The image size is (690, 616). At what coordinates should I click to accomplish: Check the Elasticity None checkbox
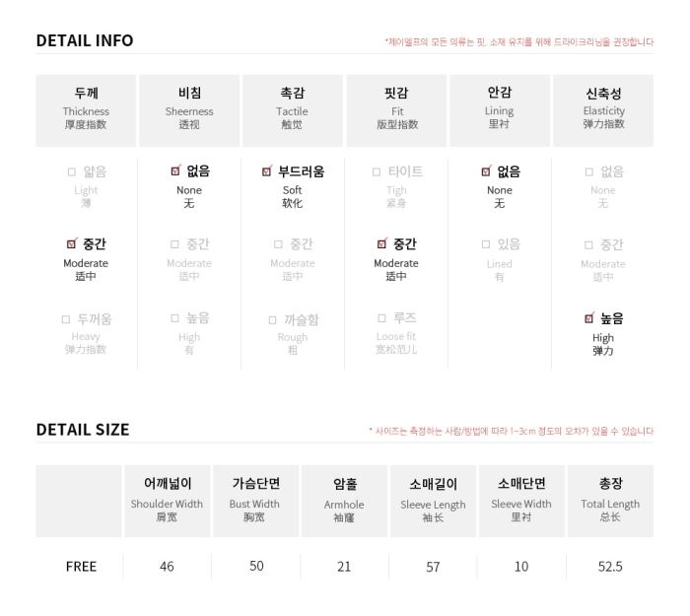[x=589, y=171]
